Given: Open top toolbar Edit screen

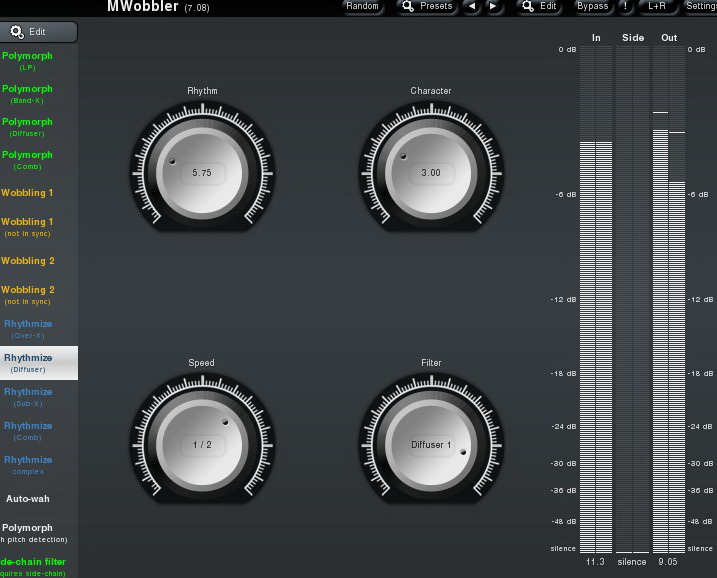Looking at the screenshot, I should coord(540,6).
